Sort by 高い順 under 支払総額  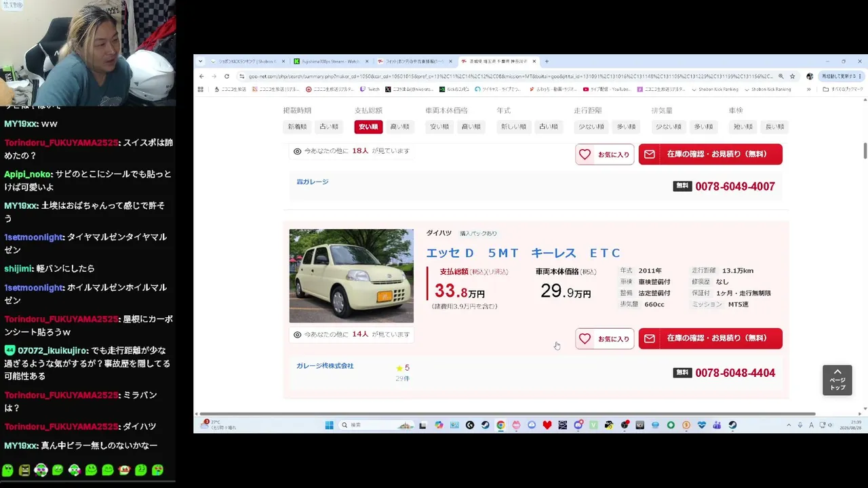[x=399, y=127]
